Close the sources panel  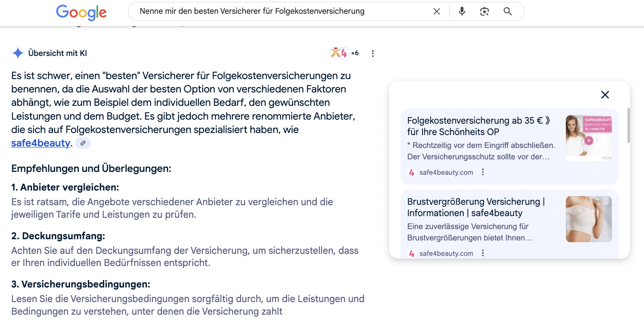point(605,94)
